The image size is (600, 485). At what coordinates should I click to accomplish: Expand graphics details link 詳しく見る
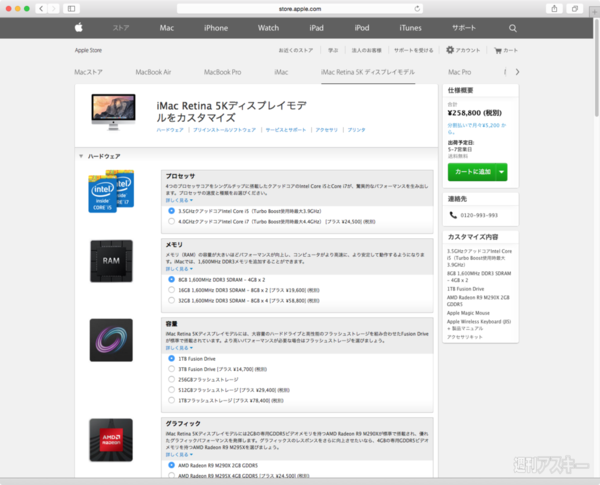(x=179, y=454)
